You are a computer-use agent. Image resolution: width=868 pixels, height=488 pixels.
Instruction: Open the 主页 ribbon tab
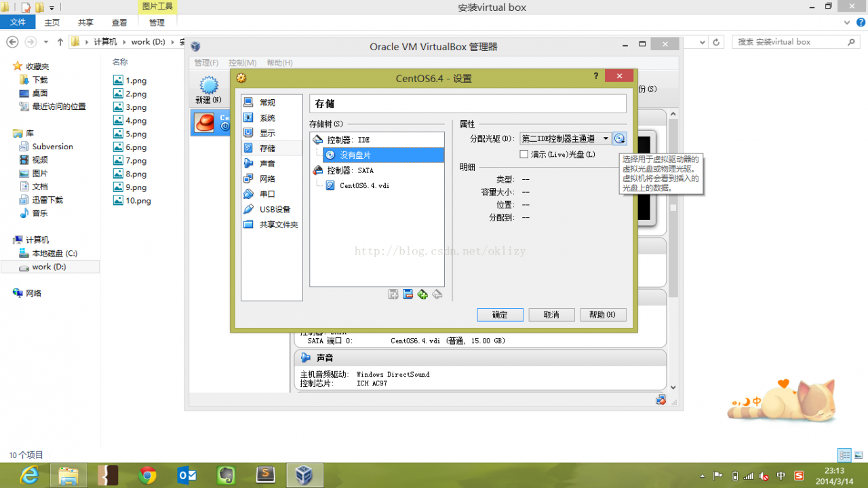(x=52, y=22)
